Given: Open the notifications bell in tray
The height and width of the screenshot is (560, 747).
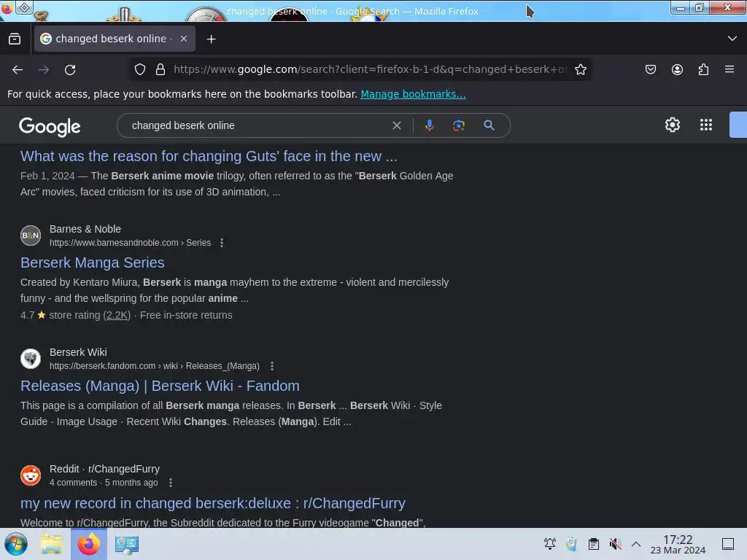Looking at the screenshot, I should click(550, 544).
